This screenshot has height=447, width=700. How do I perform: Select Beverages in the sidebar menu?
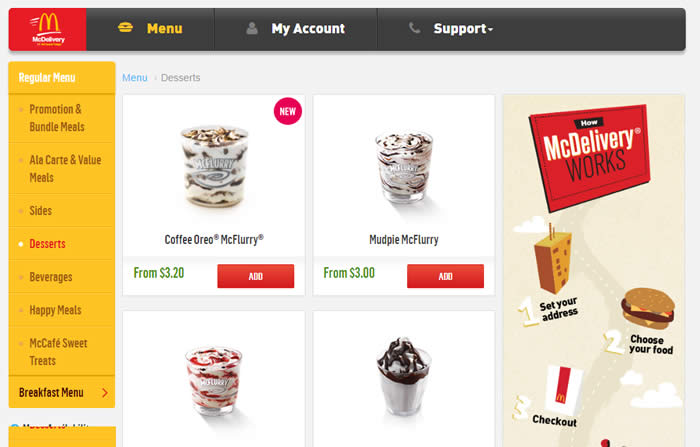(x=51, y=277)
